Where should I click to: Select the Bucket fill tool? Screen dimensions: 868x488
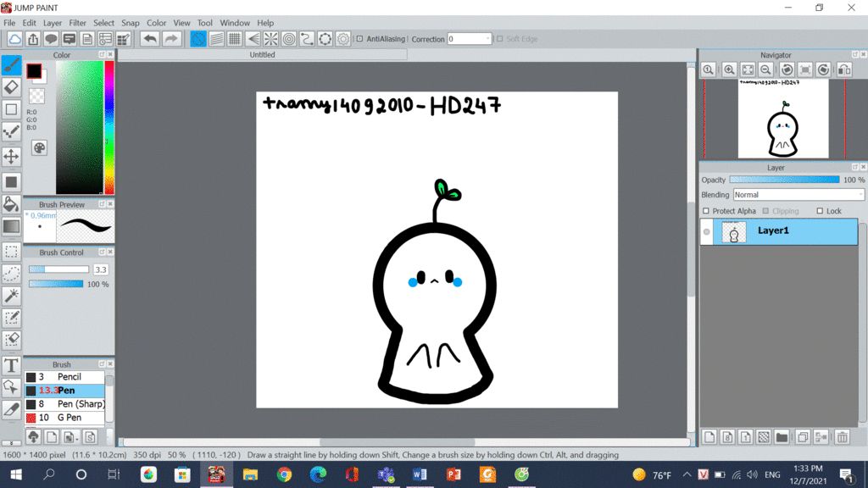click(x=11, y=204)
